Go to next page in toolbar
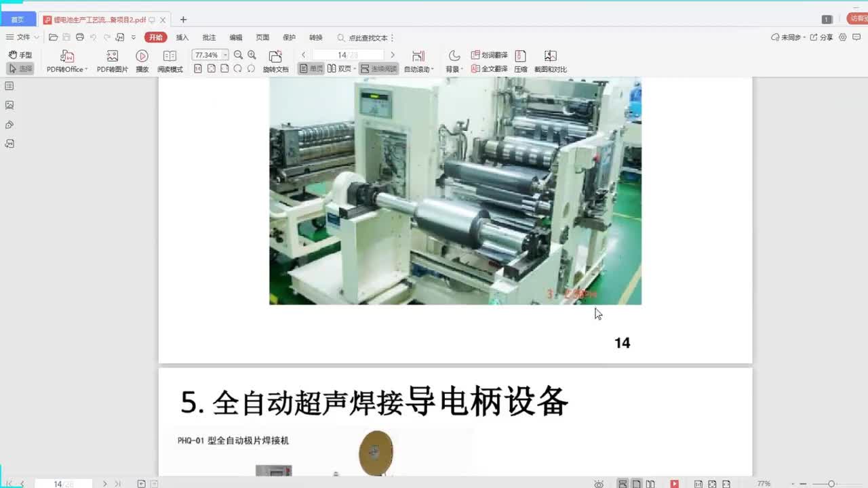The width and height of the screenshot is (868, 488). 392,55
